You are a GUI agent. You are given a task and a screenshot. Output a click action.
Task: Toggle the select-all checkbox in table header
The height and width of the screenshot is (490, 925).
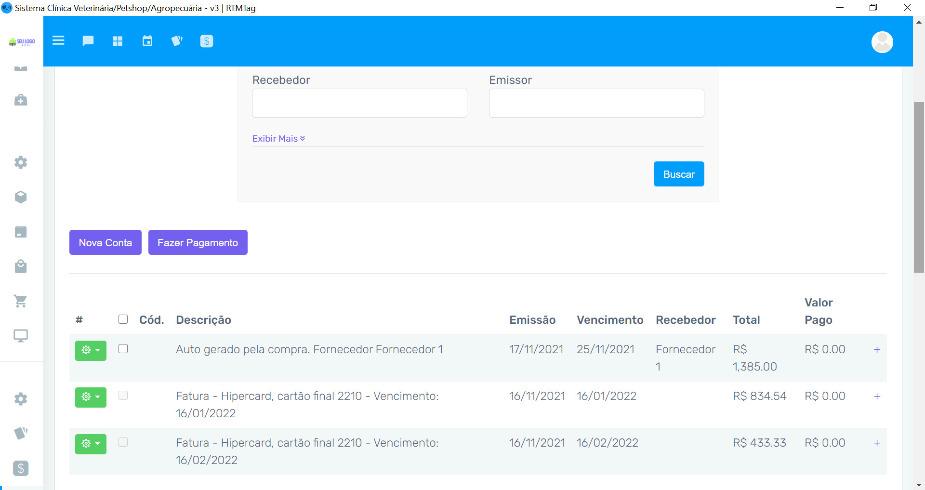click(123, 319)
